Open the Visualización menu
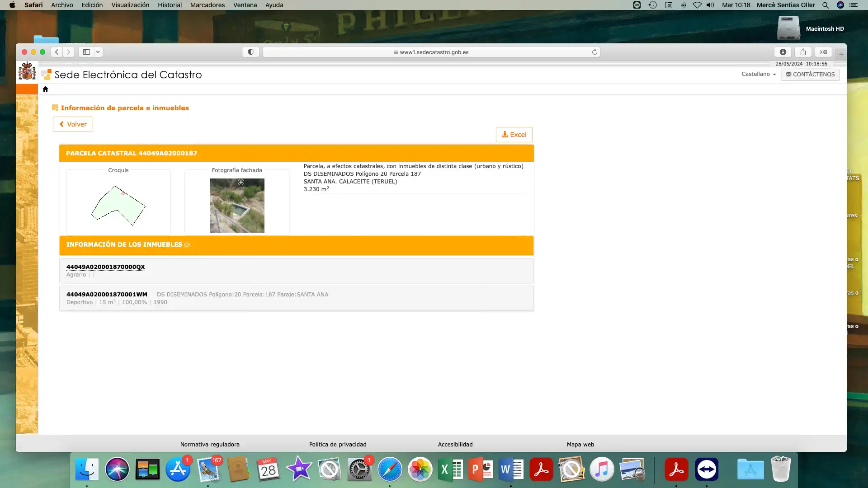This screenshot has width=868, height=488. 130,5
